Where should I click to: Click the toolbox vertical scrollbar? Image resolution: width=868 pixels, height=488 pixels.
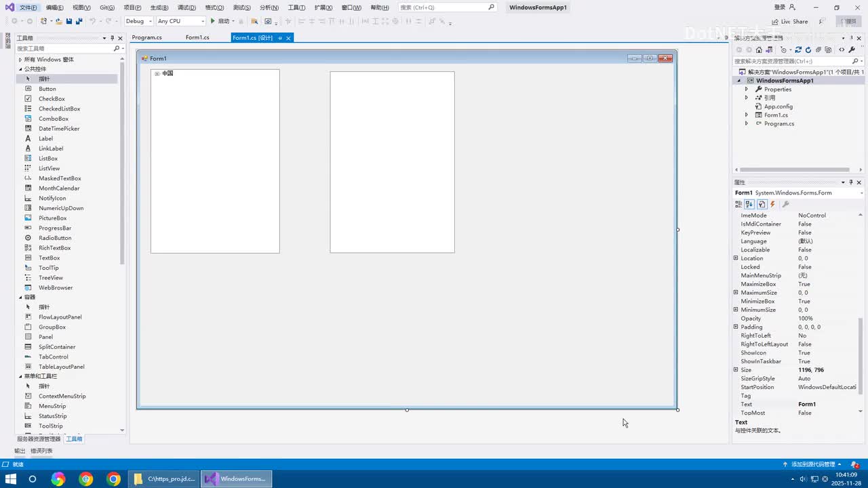click(122, 163)
